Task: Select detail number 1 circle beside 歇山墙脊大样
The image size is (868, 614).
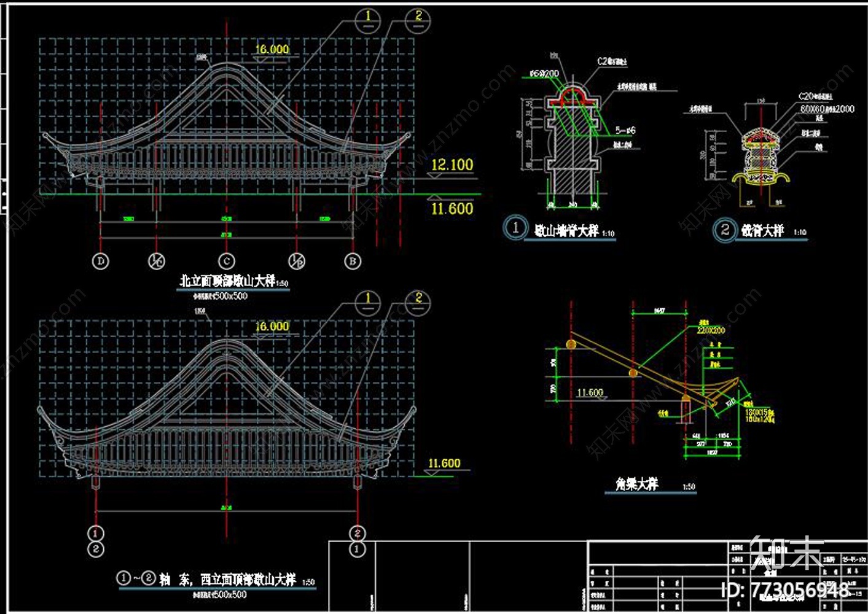Action: pos(515,228)
